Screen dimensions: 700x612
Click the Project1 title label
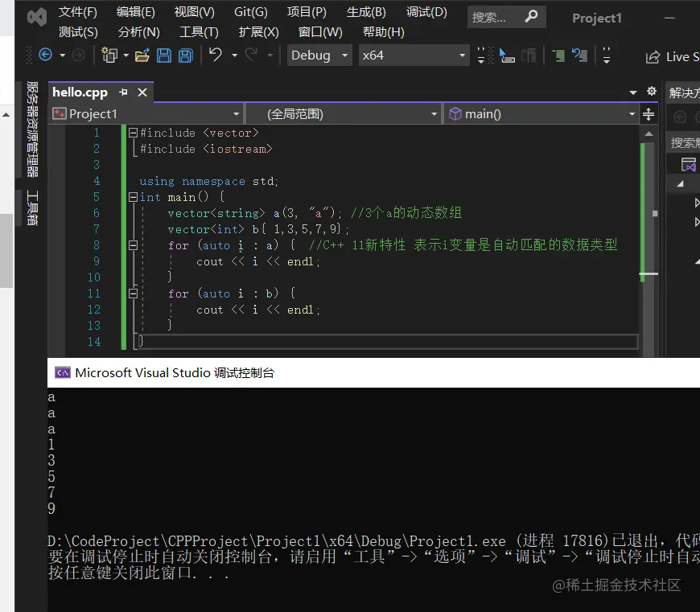[x=597, y=18]
